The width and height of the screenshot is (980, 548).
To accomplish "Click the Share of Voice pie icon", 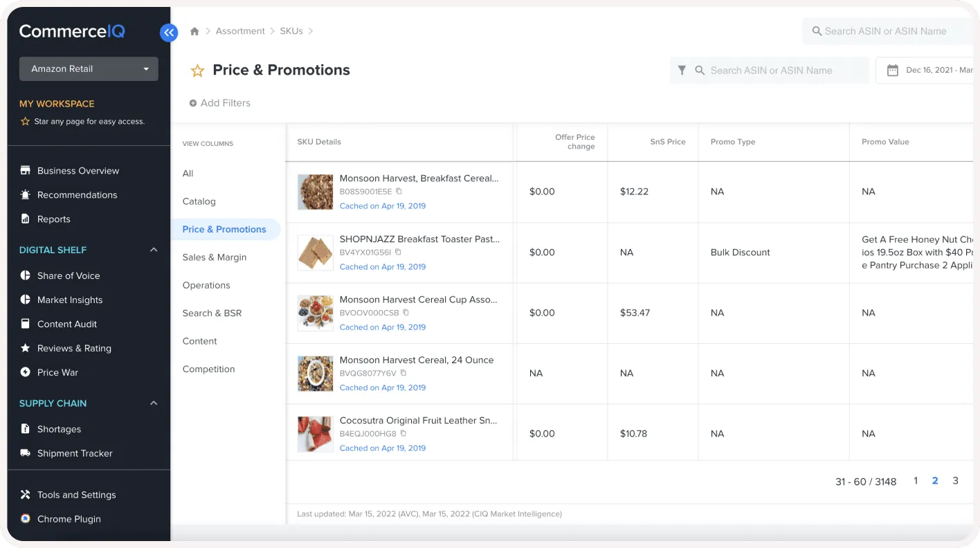I will 26,275.
